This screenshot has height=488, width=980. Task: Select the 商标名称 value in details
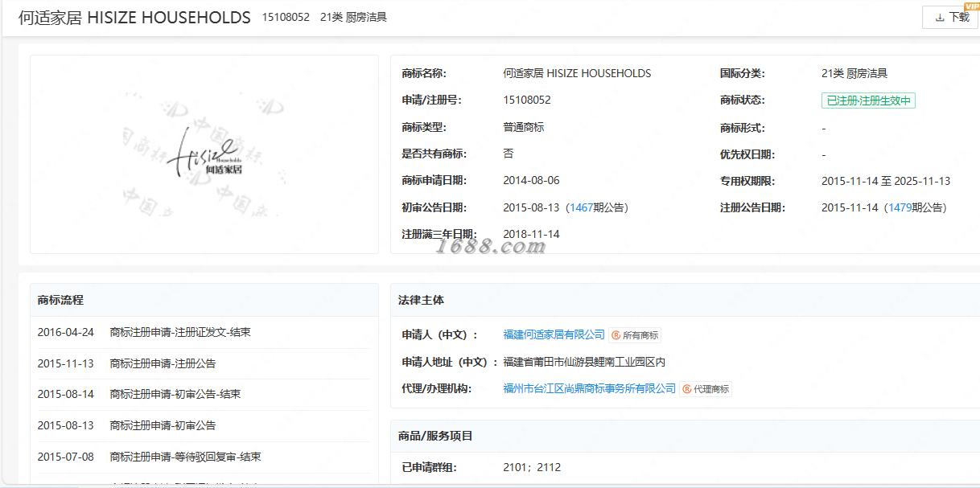[x=577, y=73]
